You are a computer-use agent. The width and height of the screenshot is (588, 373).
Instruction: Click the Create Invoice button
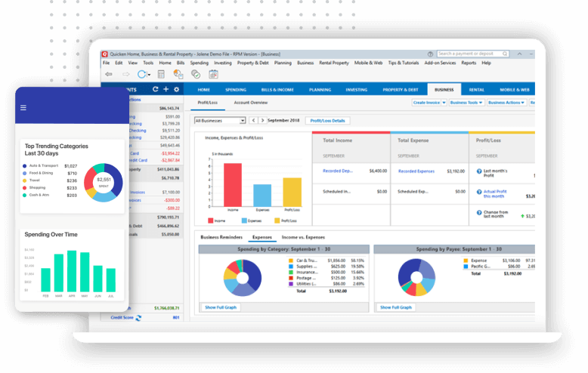[x=426, y=102]
